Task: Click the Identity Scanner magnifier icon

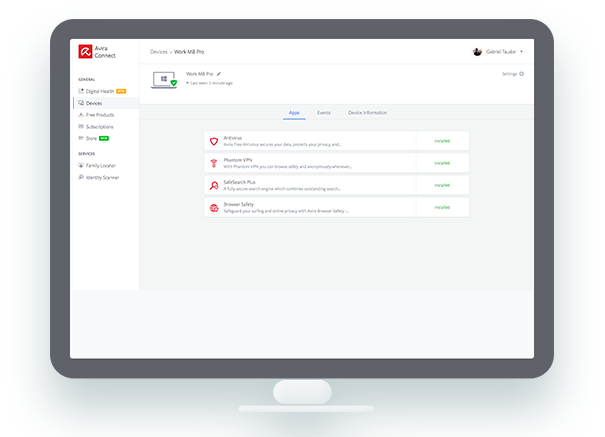Action: pyautogui.click(x=81, y=177)
